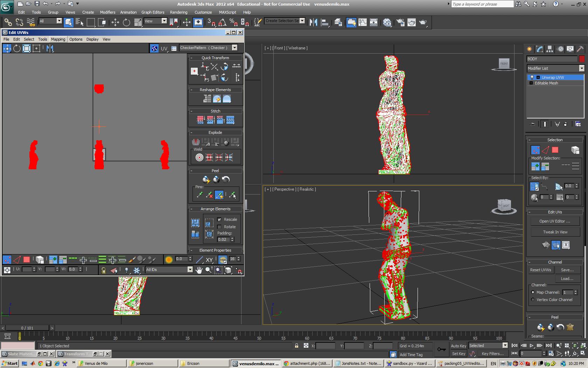Open the Mapping menu in Edit UVWs
Viewport: 588px width, 368px height.
pyautogui.click(x=58, y=39)
